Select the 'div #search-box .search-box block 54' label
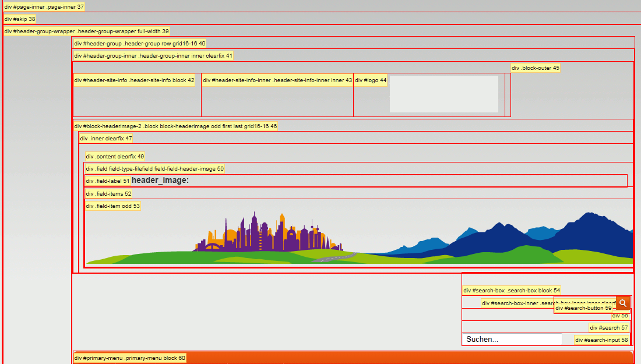641x364 pixels. [x=512, y=291]
